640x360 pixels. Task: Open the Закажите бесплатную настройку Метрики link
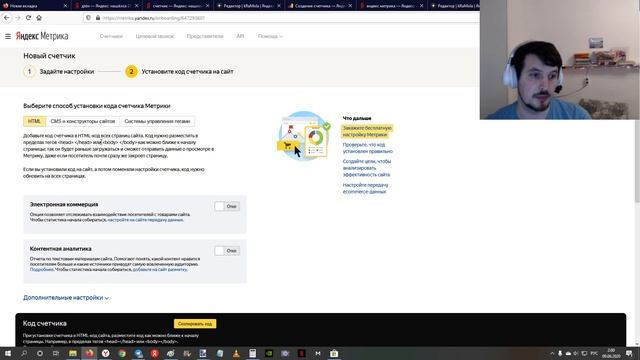(367, 131)
